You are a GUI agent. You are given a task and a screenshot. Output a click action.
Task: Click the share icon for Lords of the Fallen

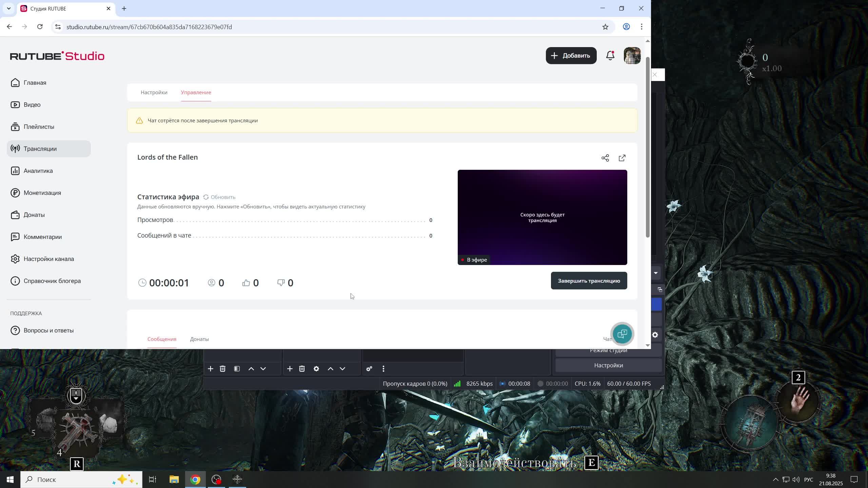coord(605,158)
